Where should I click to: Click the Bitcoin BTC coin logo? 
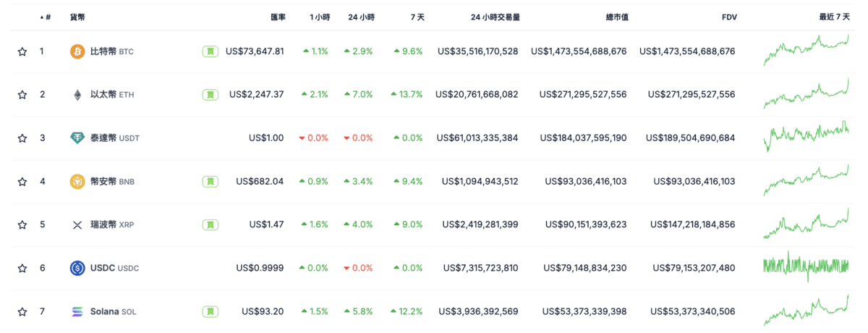tap(77, 51)
